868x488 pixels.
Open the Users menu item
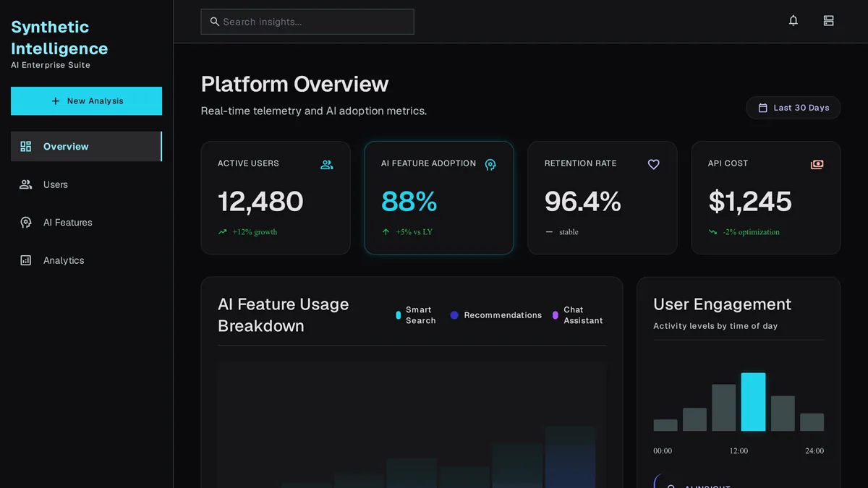click(x=86, y=184)
